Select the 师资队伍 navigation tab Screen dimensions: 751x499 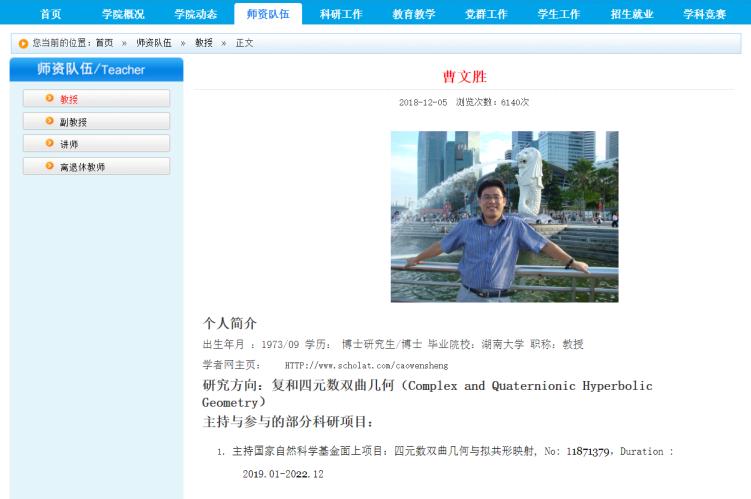tap(268, 14)
